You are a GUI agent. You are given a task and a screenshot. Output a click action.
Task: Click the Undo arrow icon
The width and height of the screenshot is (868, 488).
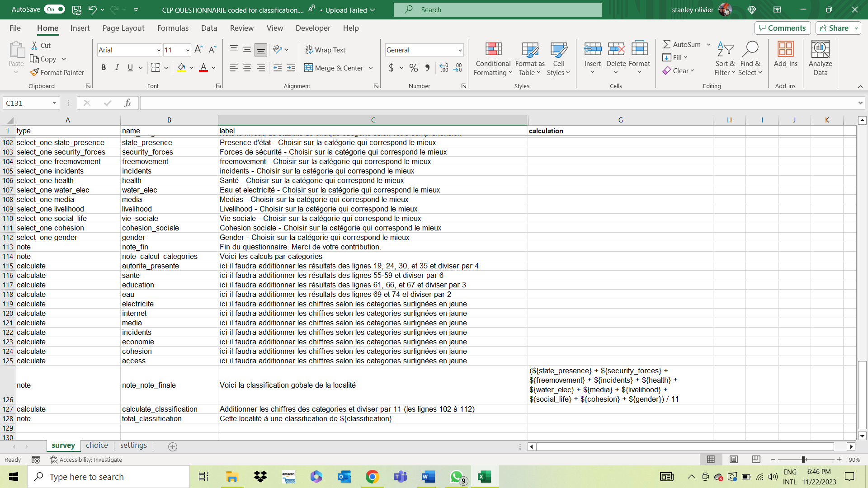[92, 9]
